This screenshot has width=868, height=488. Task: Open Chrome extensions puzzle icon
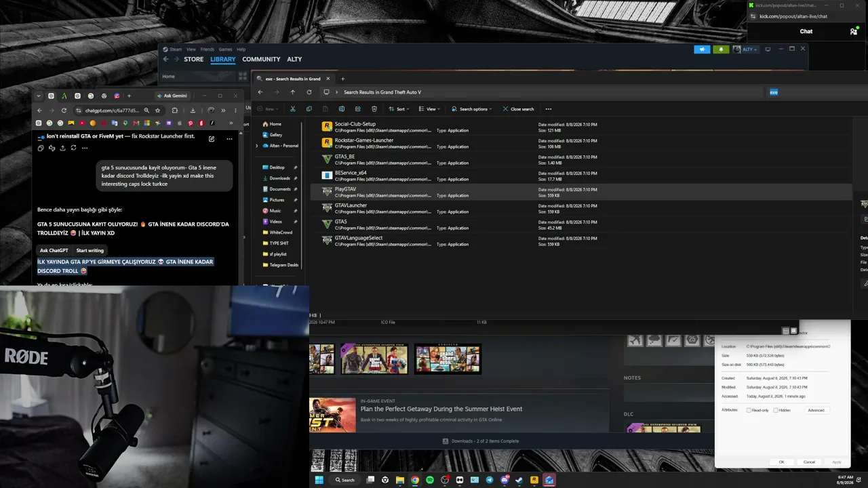click(175, 110)
